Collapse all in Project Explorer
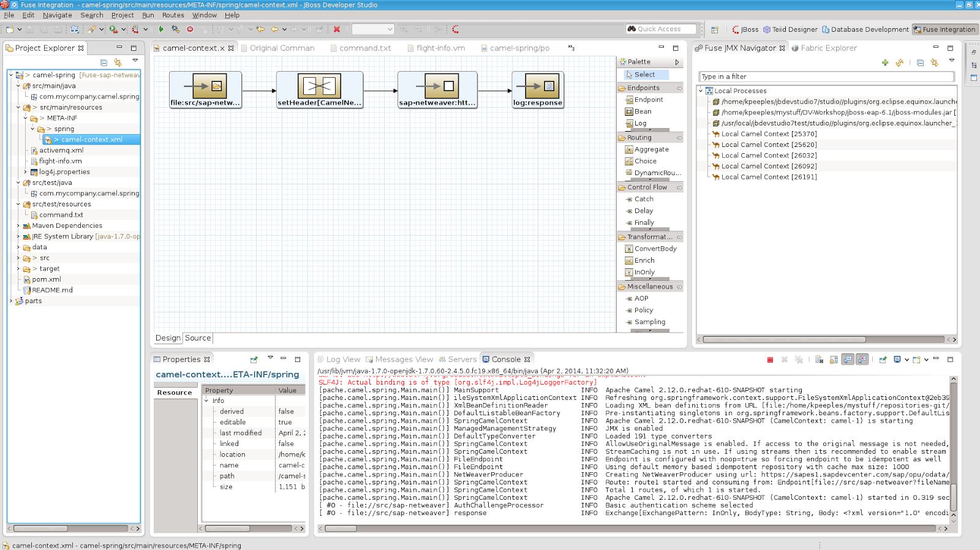This screenshot has height=550, width=980. (104, 62)
